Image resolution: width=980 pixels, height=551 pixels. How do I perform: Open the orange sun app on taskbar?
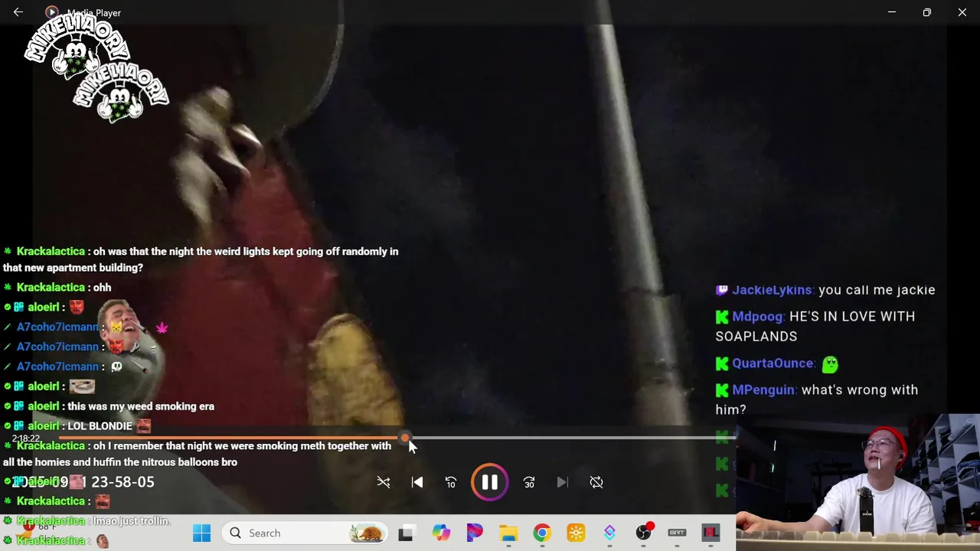click(576, 533)
